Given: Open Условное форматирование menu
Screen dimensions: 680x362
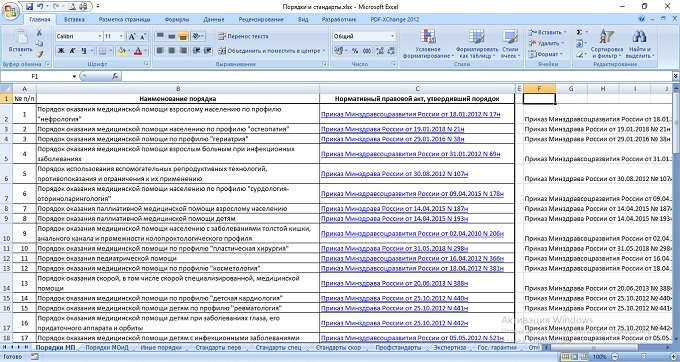Looking at the screenshot, I should [428, 44].
